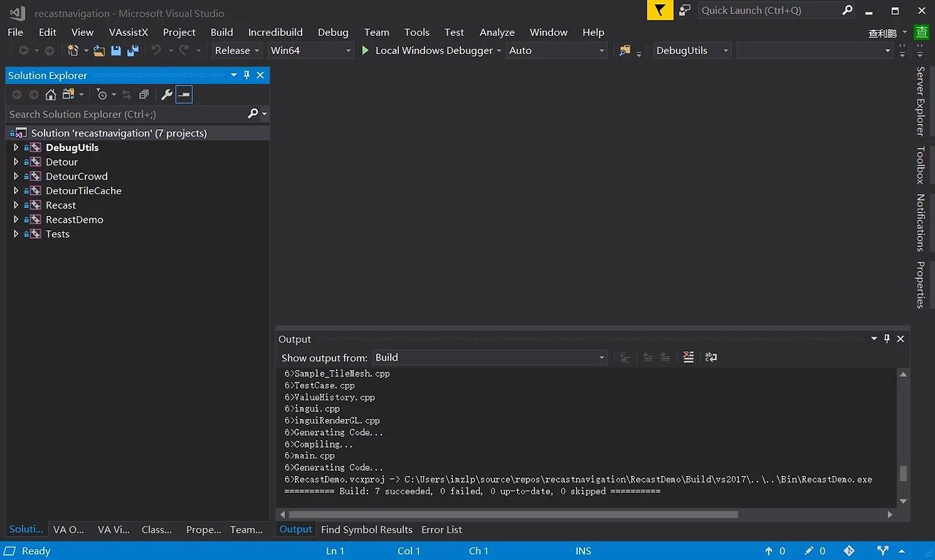
Task: Open the Analyze menu
Action: (497, 32)
